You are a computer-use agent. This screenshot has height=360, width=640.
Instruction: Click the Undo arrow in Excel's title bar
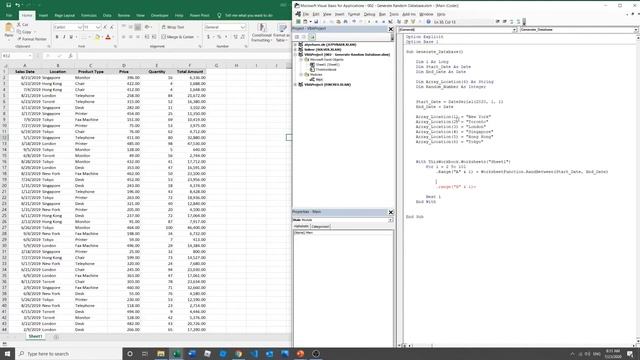(18, 5)
